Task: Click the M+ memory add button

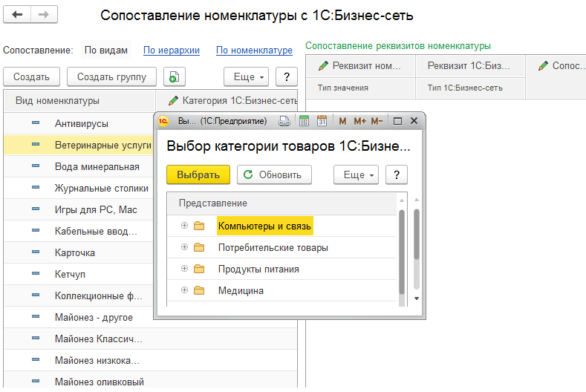Action: 360,121
